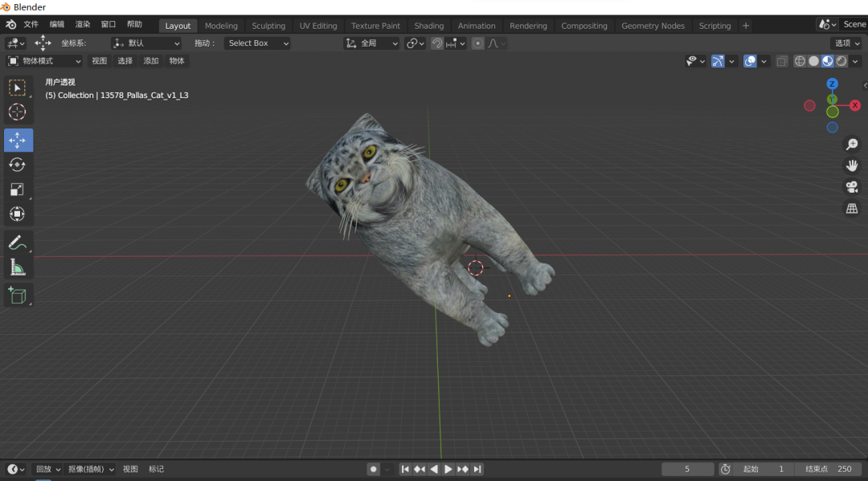Click the Zoom view icon
This screenshot has height=481, width=868.
coord(852,145)
